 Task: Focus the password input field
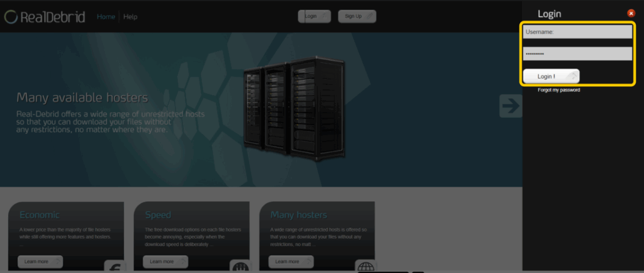[577, 54]
